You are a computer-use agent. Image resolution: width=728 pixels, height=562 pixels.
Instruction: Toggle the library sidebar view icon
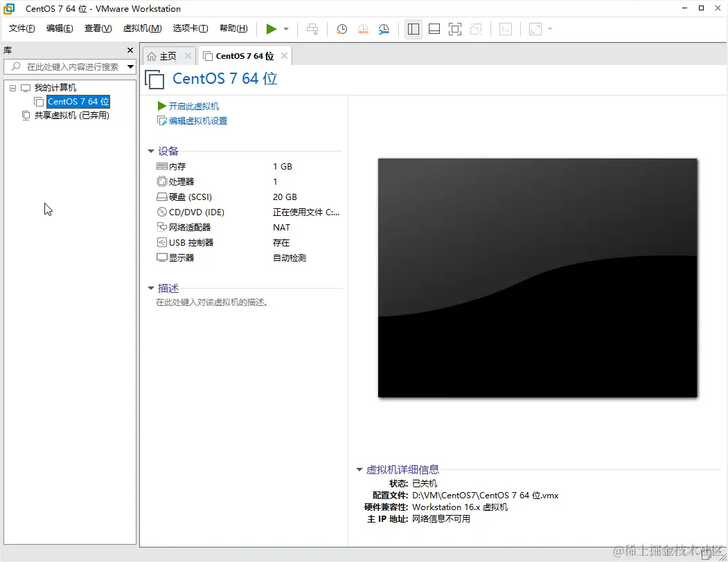click(414, 29)
